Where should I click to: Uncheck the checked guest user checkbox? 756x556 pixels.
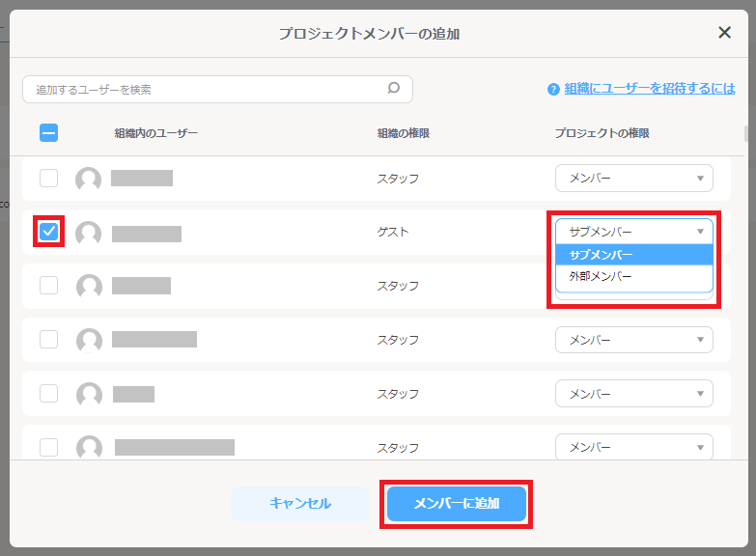(x=49, y=232)
